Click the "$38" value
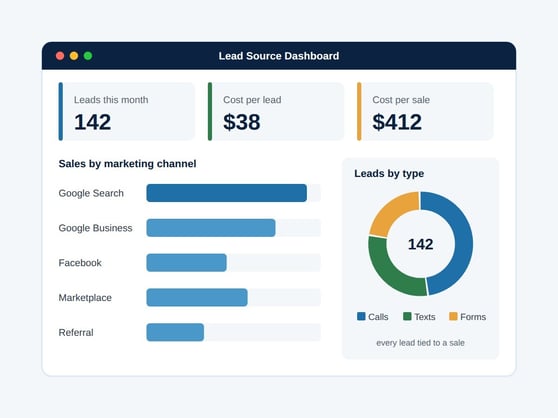The height and width of the screenshot is (418, 558). (242, 122)
